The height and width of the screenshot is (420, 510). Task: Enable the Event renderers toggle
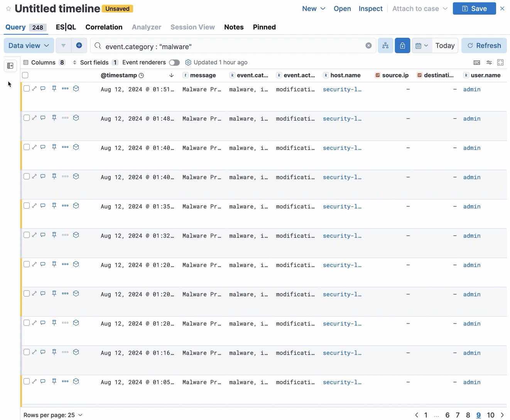click(174, 62)
